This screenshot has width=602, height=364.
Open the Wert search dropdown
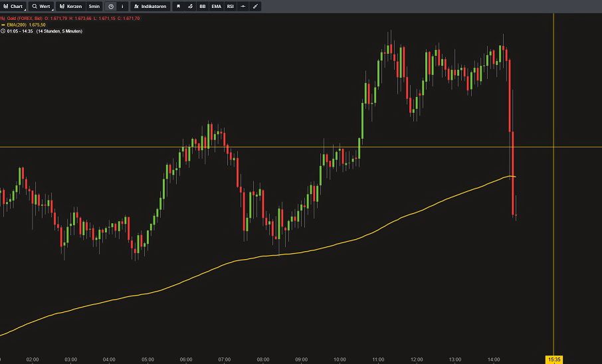[x=41, y=6]
